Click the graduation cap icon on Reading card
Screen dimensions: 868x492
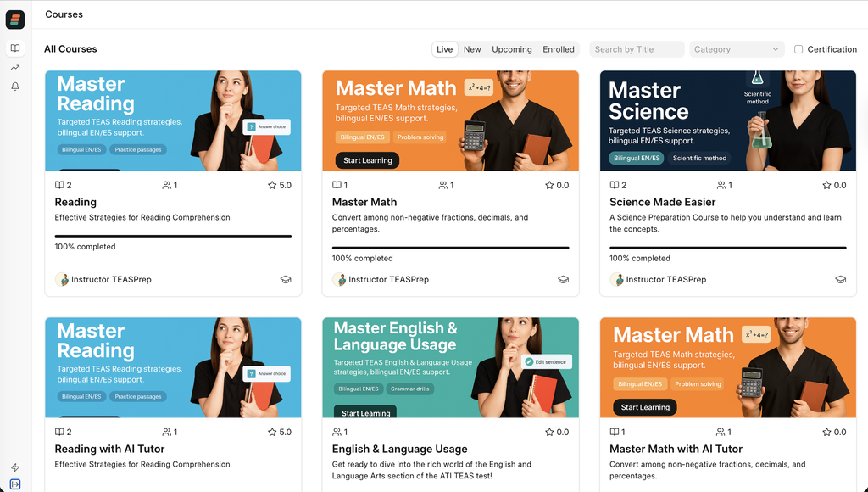click(286, 280)
